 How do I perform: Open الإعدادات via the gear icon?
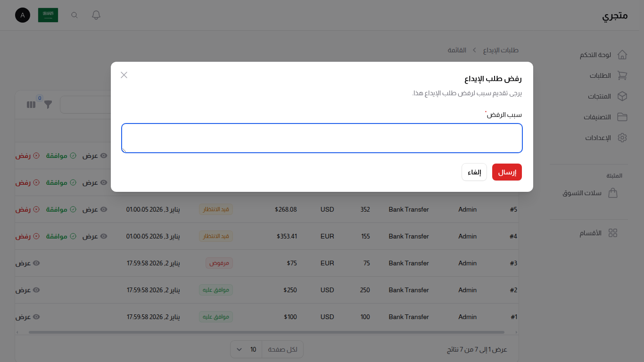(622, 138)
